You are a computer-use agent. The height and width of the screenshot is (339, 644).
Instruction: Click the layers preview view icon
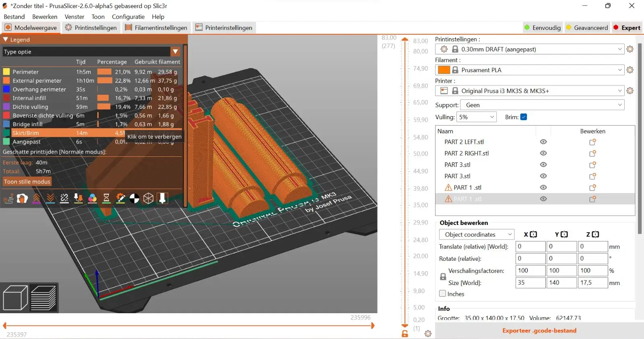[43, 298]
